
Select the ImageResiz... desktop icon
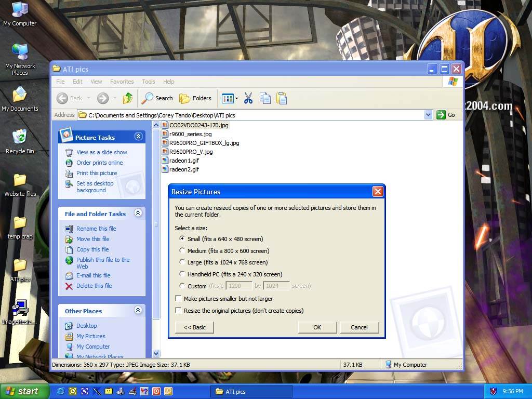click(20, 312)
